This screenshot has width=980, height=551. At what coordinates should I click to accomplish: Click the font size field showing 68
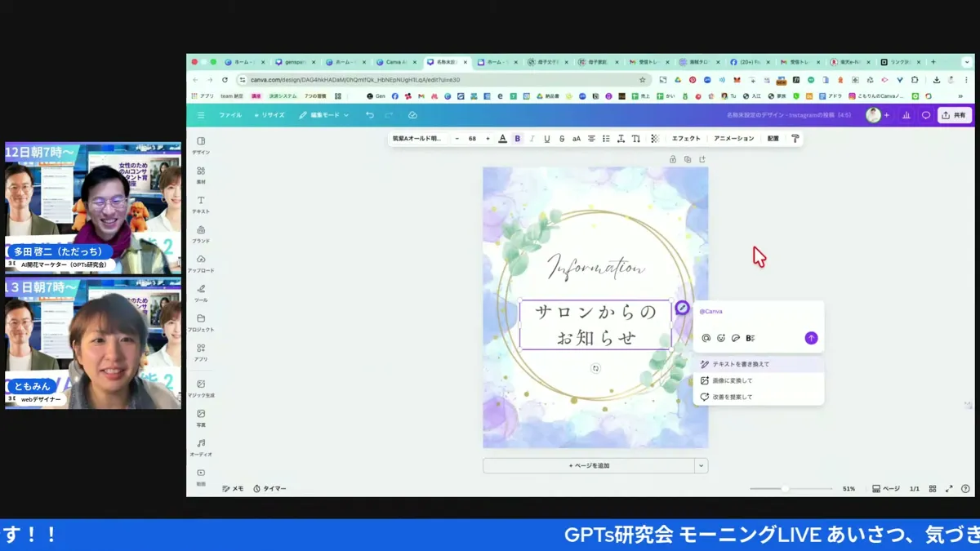[x=472, y=139]
